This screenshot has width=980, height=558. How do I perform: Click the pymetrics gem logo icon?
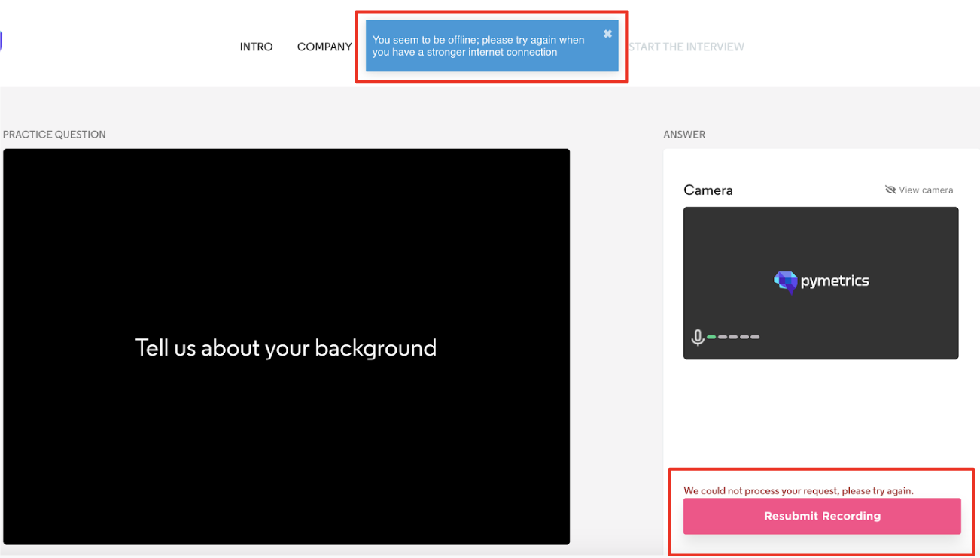pos(785,281)
